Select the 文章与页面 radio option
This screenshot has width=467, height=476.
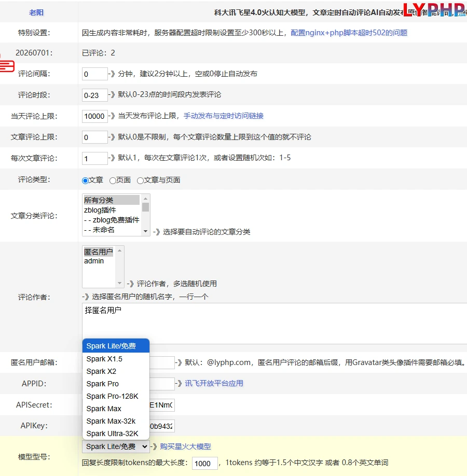coord(140,180)
